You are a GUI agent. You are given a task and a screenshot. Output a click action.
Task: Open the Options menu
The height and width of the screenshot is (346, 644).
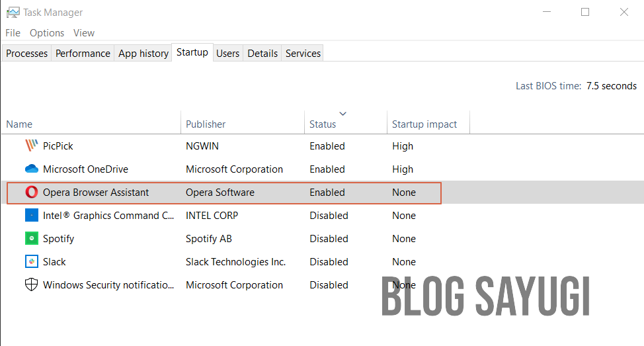point(47,33)
